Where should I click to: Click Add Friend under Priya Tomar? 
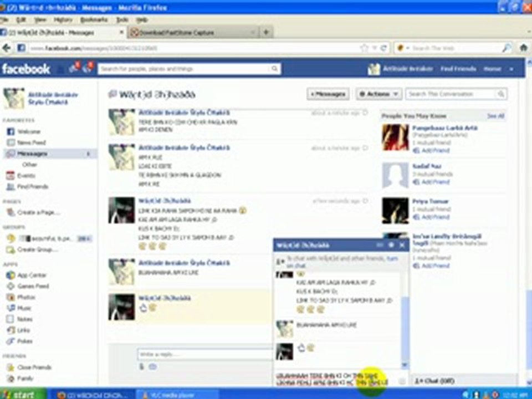click(436, 217)
